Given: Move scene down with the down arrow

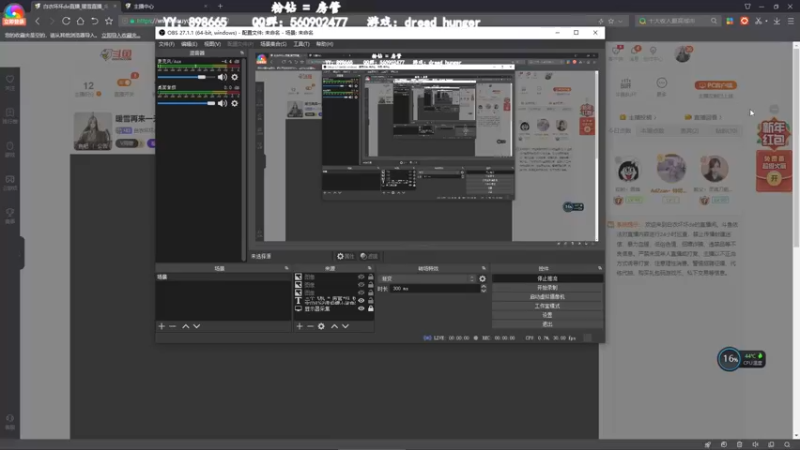Looking at the screenshot, I should 196,326.
